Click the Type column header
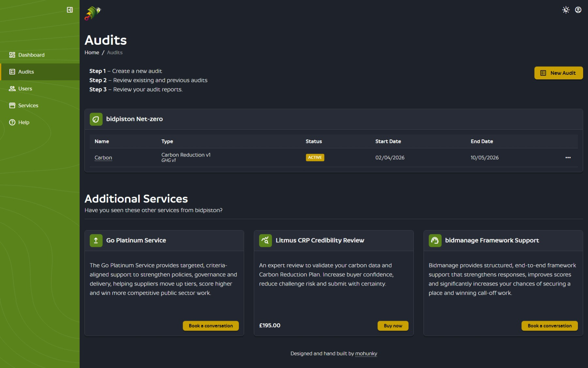 [167, 141]
